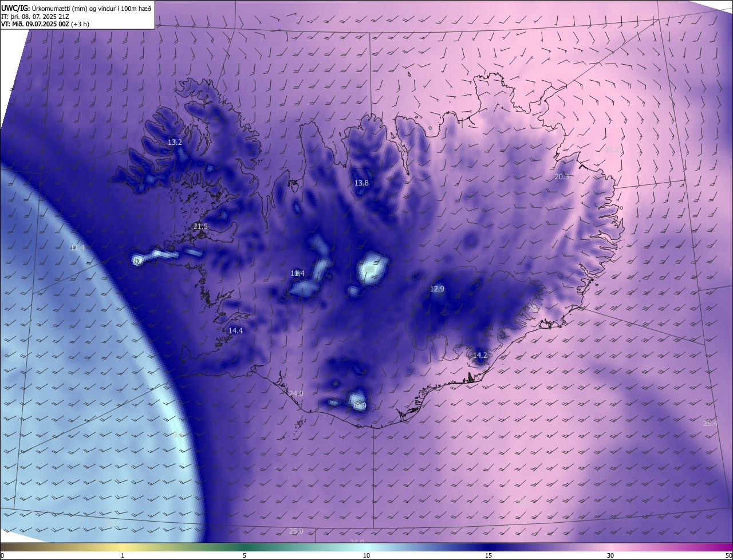Click the faint 30.8 value label
This screenshot has height=560, width=733.
[x=612, y=150]
